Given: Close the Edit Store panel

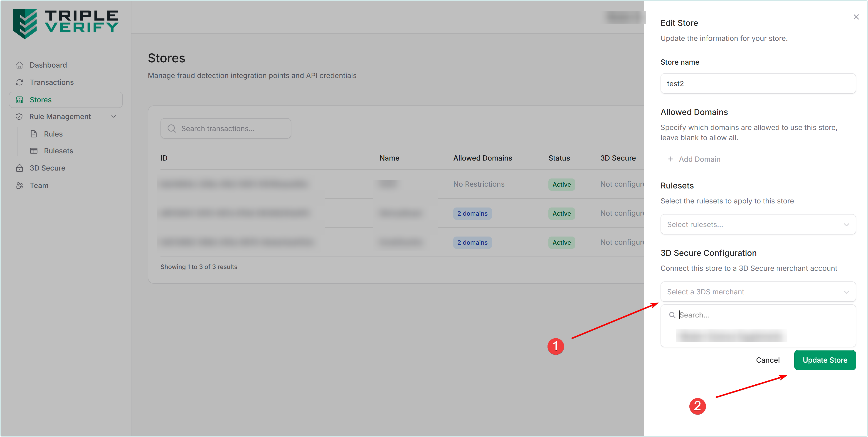Looking at the screenshot, I should pyautogui.click(x=856, y=17).
